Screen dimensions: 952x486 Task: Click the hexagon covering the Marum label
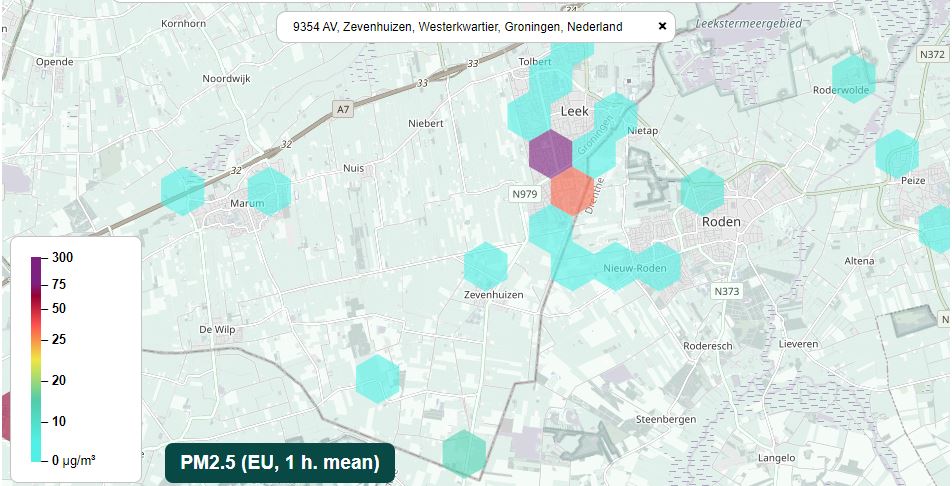pos(269,191)
